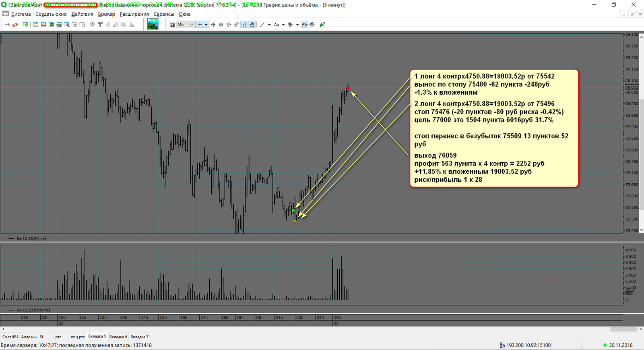
Task: Toggle the crosshair cursor tool
Action: coord(200,25)
